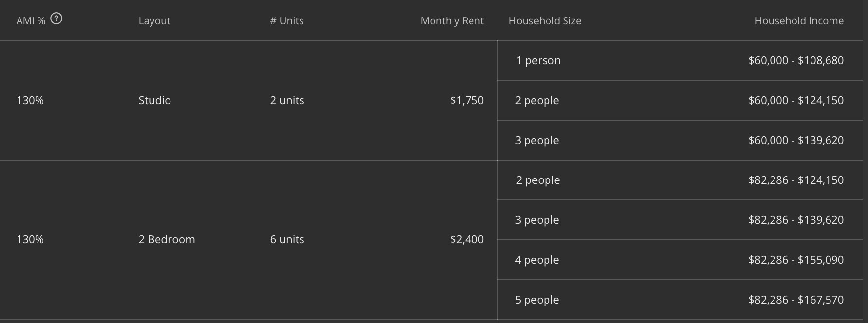The height and width of the screenshot is (323, 868).
Task: Click income range $60,000 - $108,680
Action: tap(796, 60)
